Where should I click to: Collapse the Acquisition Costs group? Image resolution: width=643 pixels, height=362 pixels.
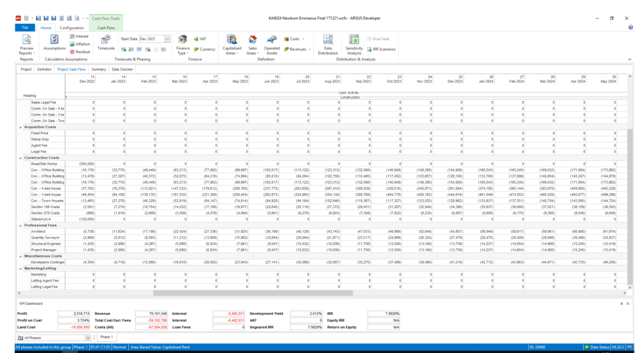point(21,127)
